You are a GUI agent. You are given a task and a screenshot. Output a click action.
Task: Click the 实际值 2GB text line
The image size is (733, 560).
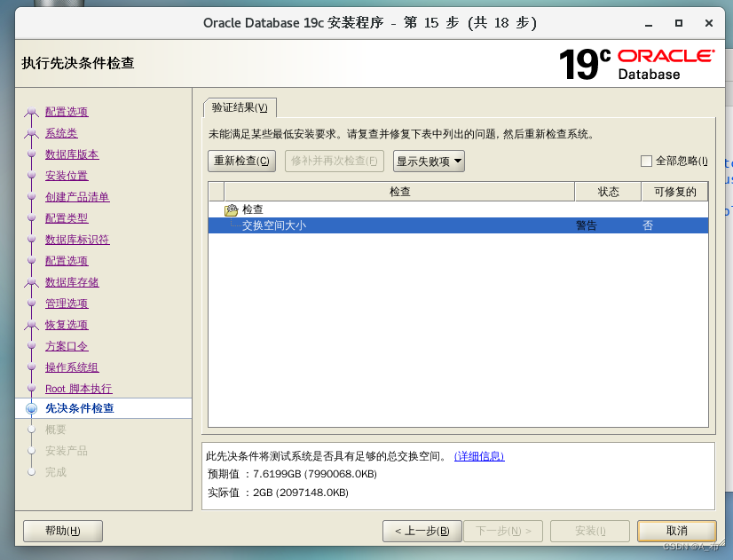(278, 493)
